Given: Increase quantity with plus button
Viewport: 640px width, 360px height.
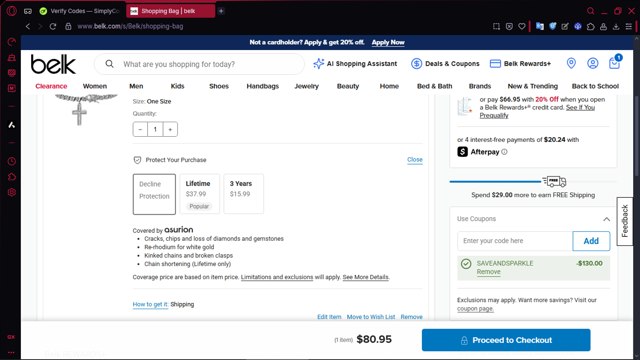Looking at the screenshot, I should coord(170,129).
